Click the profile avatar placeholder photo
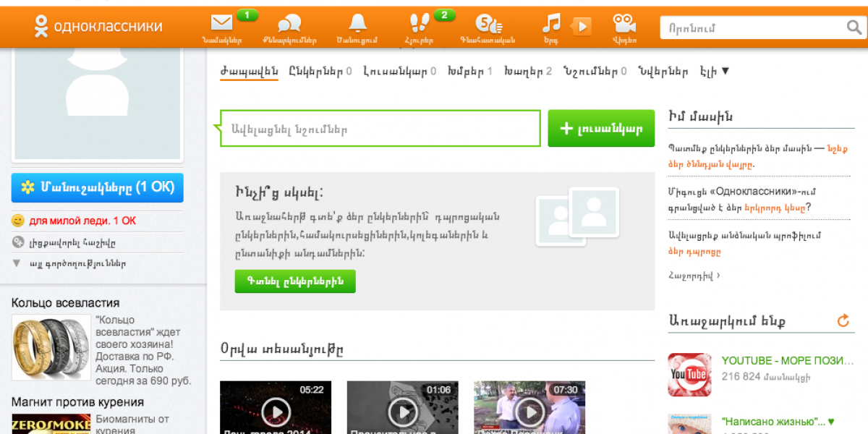The width and height of the screenshot is (868, 434). click(x=98, y=104)
